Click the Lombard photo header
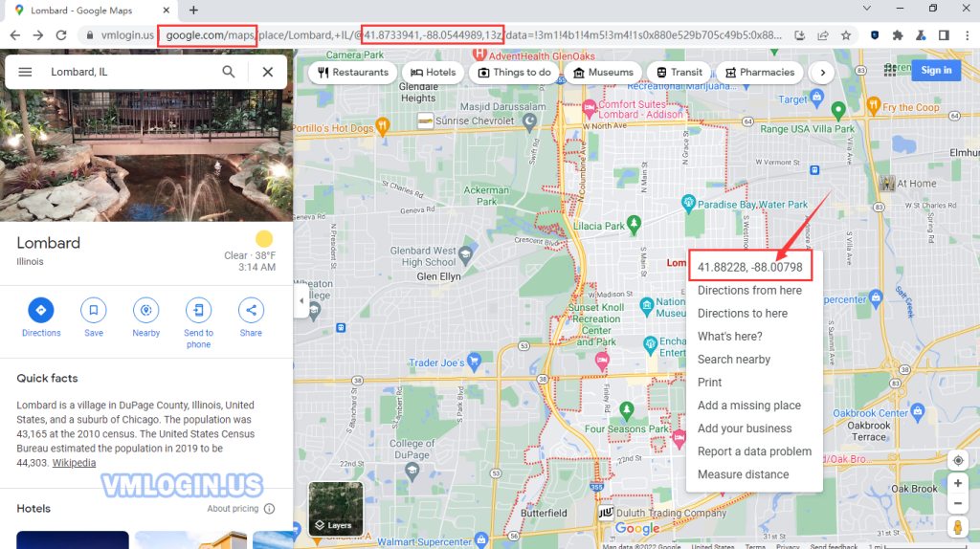Screen dimensions: 980x549 point(146,155)
